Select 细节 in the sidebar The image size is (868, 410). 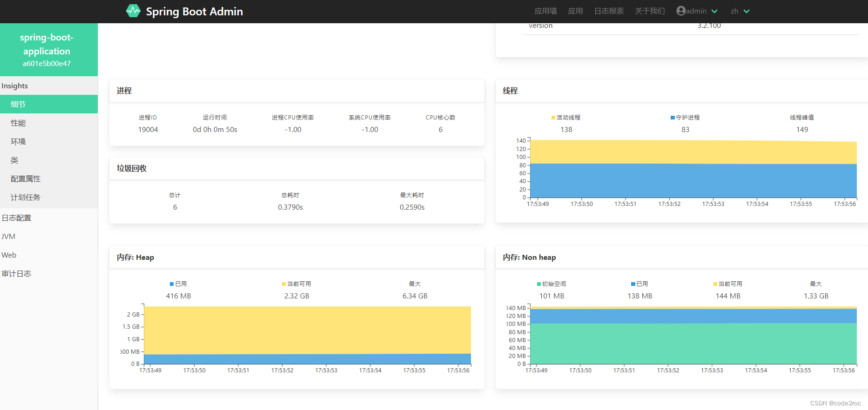tap(49, 104)
